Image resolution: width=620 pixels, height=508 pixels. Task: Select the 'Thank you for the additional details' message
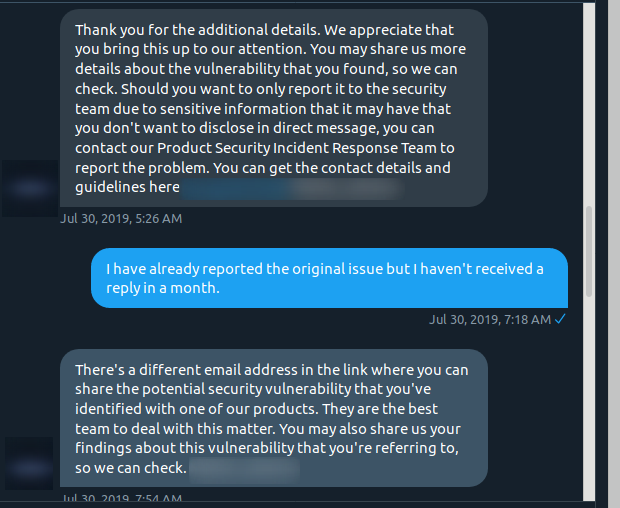274,108
